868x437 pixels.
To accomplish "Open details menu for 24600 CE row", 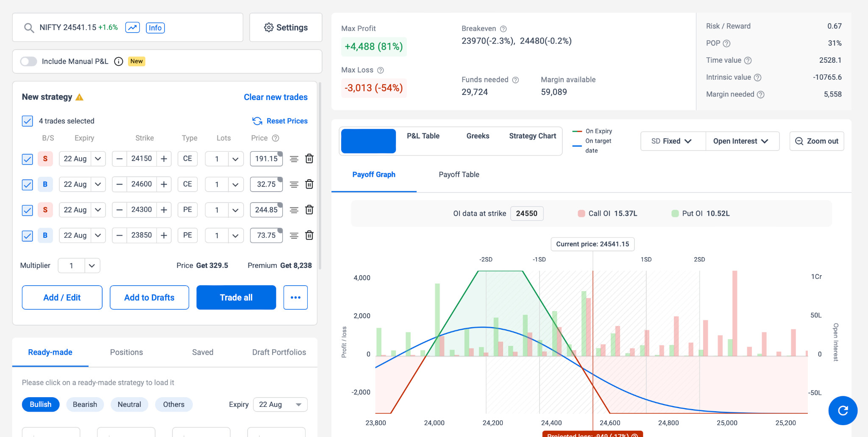I will tap(294, 184).
